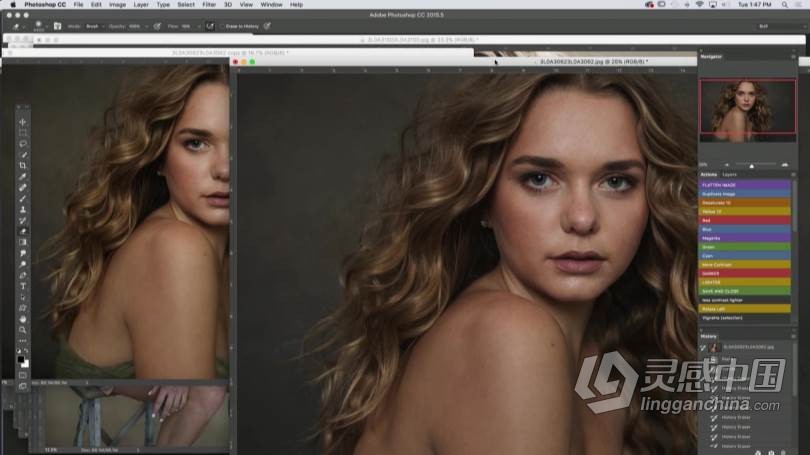Open the Window menu
Image resolution: width=810 pixels, height=455 pixels.
271,5
